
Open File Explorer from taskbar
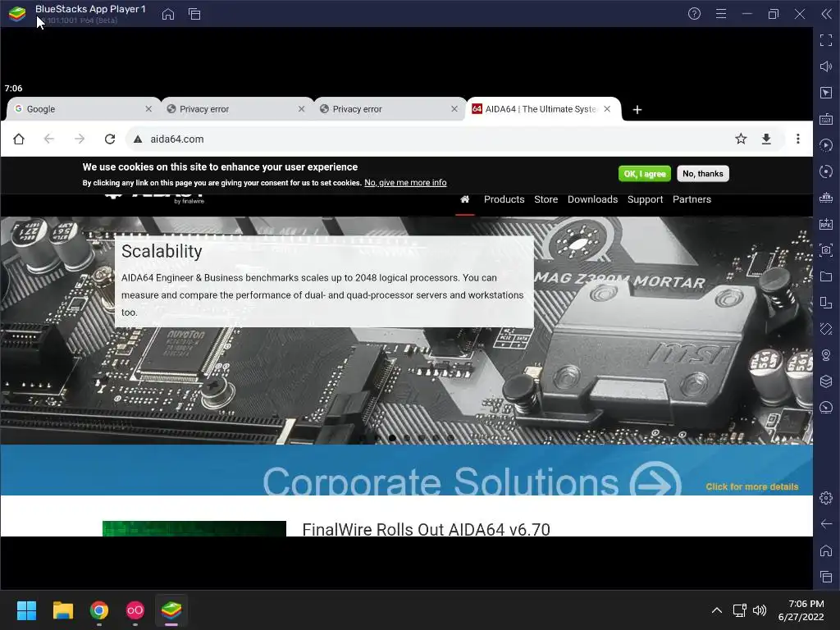pyautogui.click(x=62, y=610)
